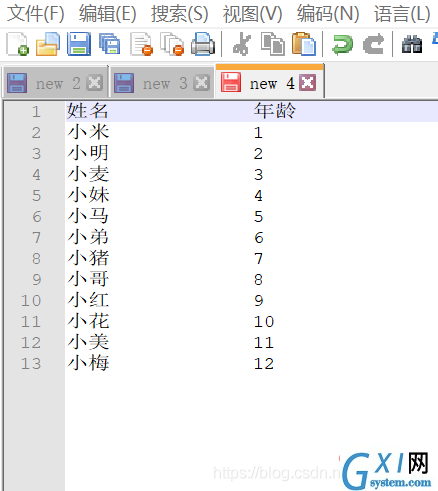Undo the last action with the green arrow
Image resolution: width=438 pixels, height=491 pixels.
click(342, 45)
